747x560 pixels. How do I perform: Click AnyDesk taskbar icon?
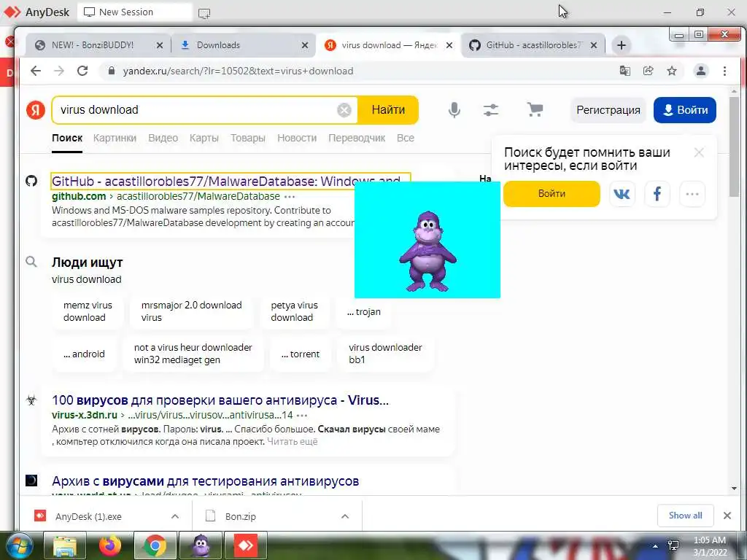coord(246,546)
